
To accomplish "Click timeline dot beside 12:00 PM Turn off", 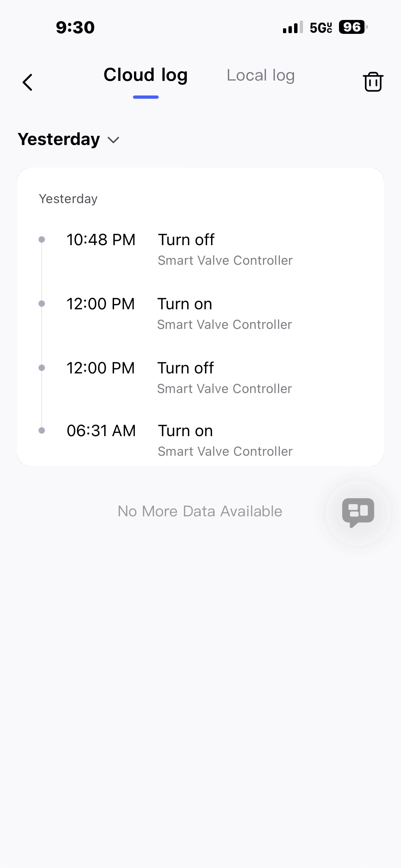I will click(x=42, y=368).
